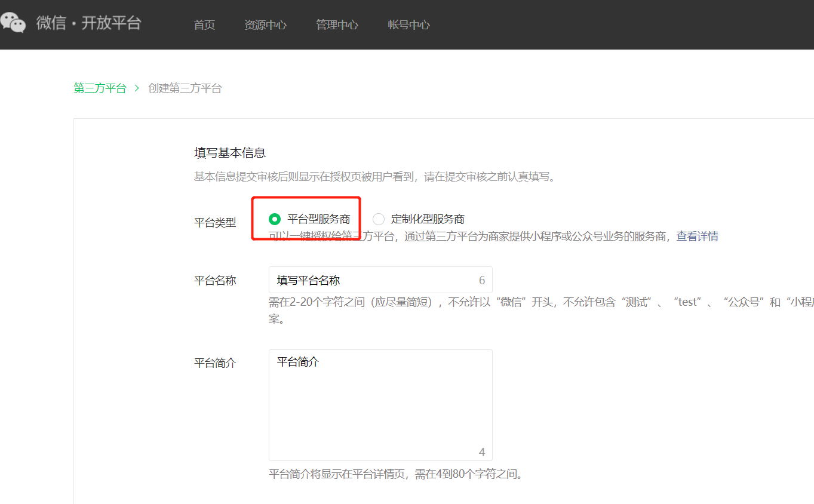The width and height of the screenshot is (814, 504).
Task: Click the 需在2-20个字符之间 hint text
Action: pyautogui.click(x=541, y=310)
